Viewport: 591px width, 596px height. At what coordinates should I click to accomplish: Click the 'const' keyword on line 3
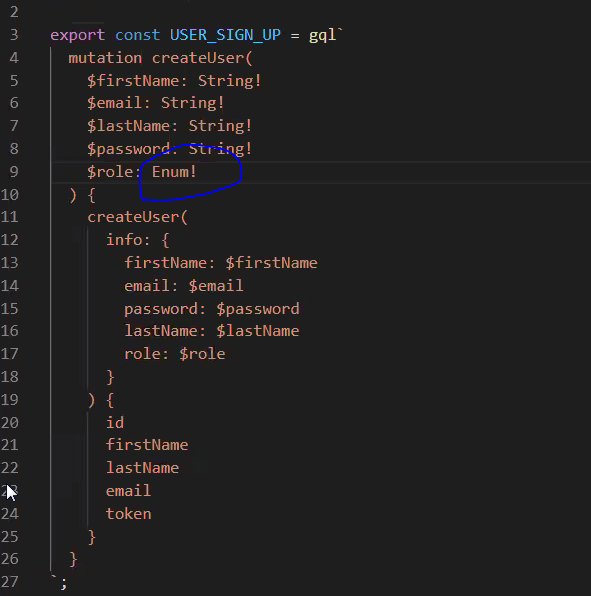[x=137, y=35]
